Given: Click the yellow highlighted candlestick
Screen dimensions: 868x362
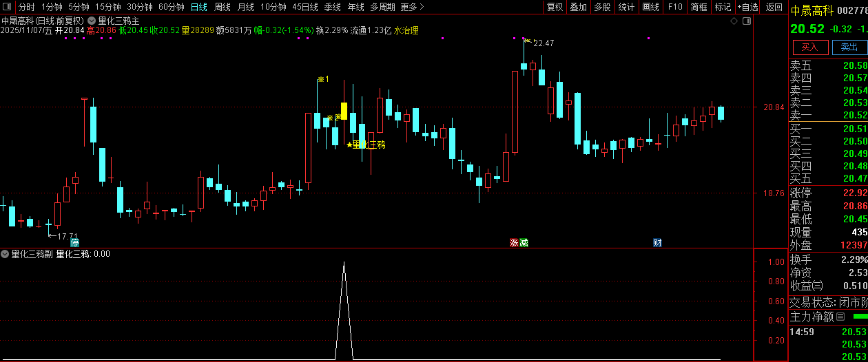Looking at the screenshot, I should coord(344,111).
